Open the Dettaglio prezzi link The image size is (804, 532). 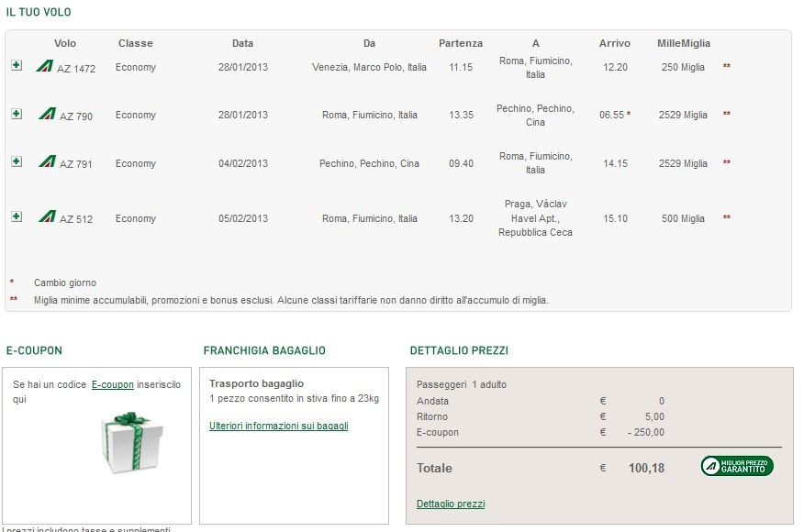tap(451, 504)
